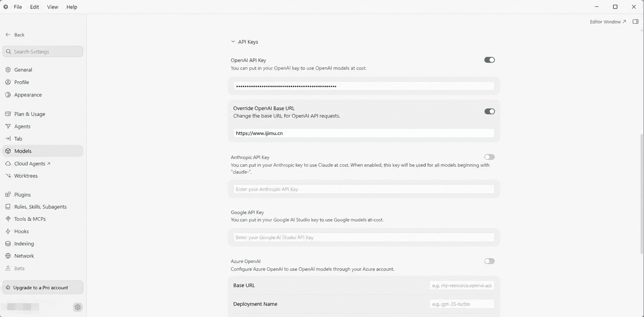
Task: Click the Tools & MCPs icon
Action: pos(8,219)
